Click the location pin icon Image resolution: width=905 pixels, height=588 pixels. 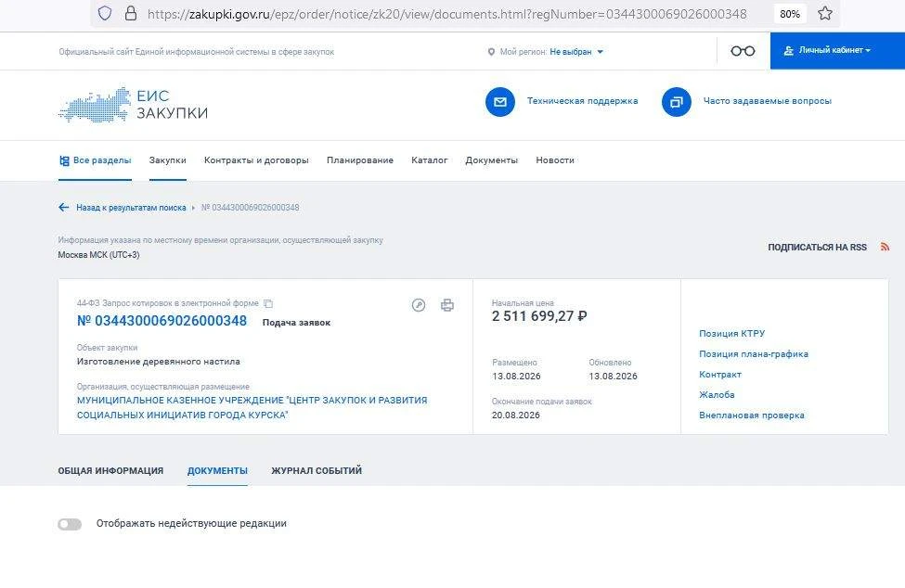coord(491,52)
